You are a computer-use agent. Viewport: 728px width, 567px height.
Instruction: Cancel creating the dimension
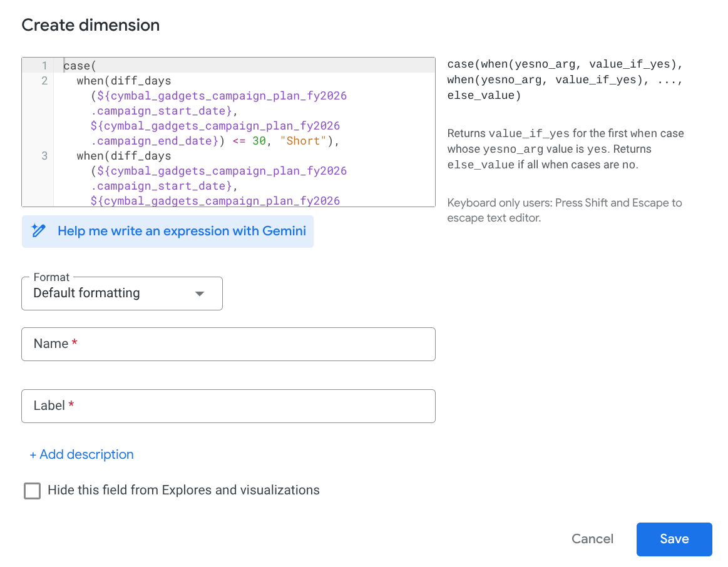pyautogui.click(x=592, y=539)
